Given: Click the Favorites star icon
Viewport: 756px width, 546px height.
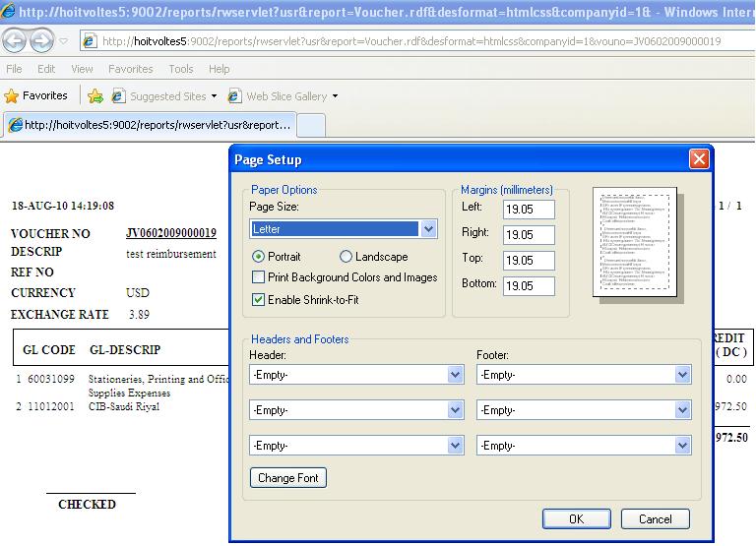Looking at the screenshot, I should click(x=12, y=95).
